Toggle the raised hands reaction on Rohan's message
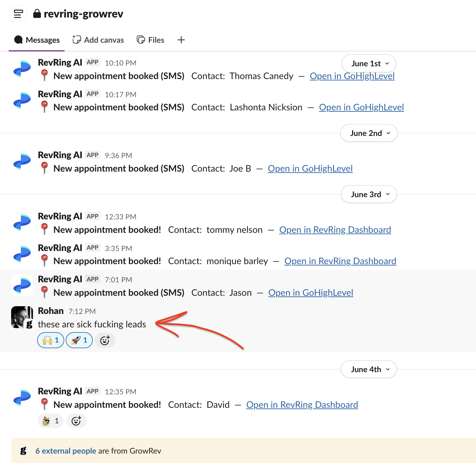476x463 pixels. tap(50, 340)
